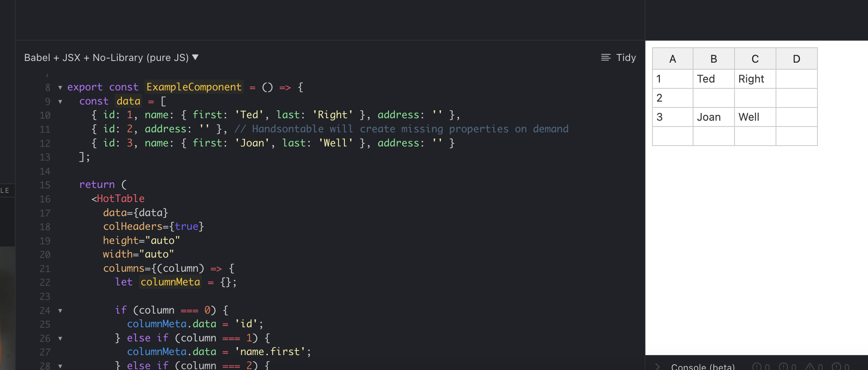This screenshot has height=370, width=868.
Task: Click the 'colHeaders' prop in line 18
Action: (133, 226)
